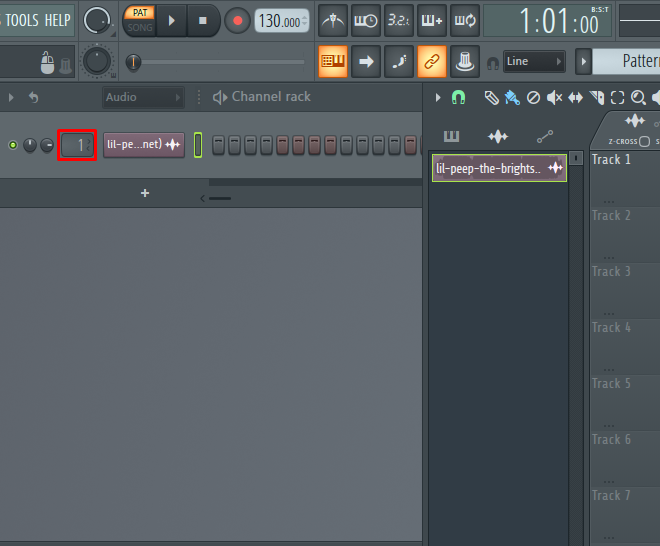Toggle typing keyboard to piano icon
Image resolution: width=660 pixels, height=546 pixels.
[x=333, y=61]
